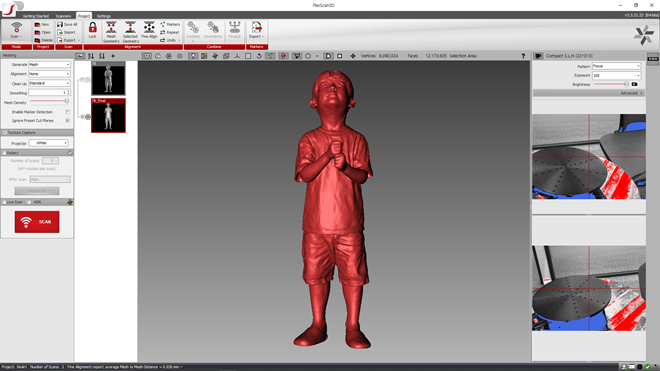Run Mesh Geometry alignment
Image resolution: width=660 pixels, height=371 pixels.
(111, 32)
